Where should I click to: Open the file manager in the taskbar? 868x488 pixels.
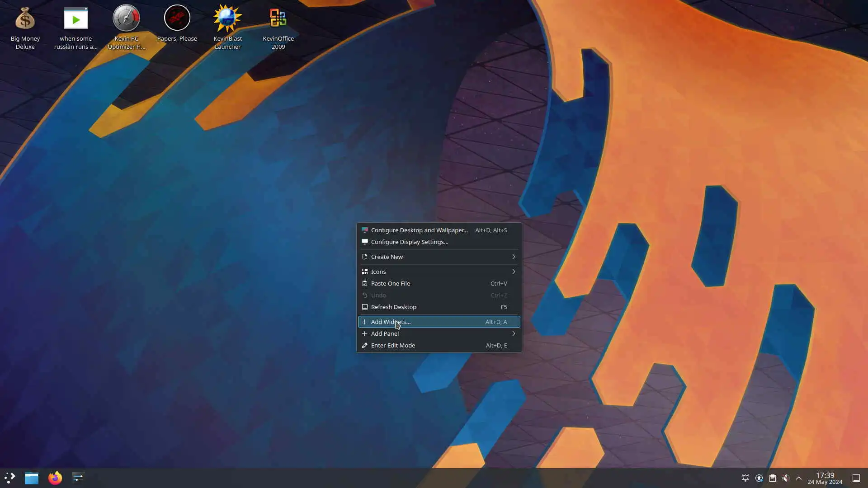(32, 478)
